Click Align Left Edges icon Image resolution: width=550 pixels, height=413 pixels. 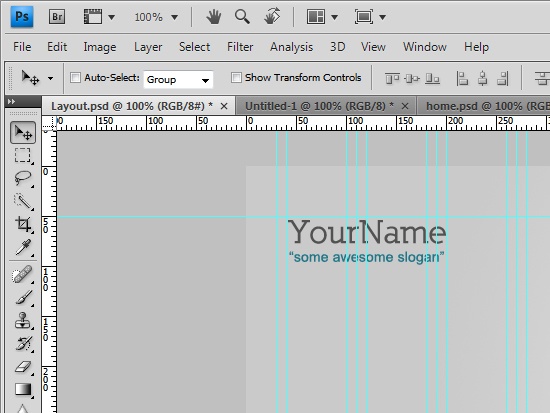(x=462, y=78)
